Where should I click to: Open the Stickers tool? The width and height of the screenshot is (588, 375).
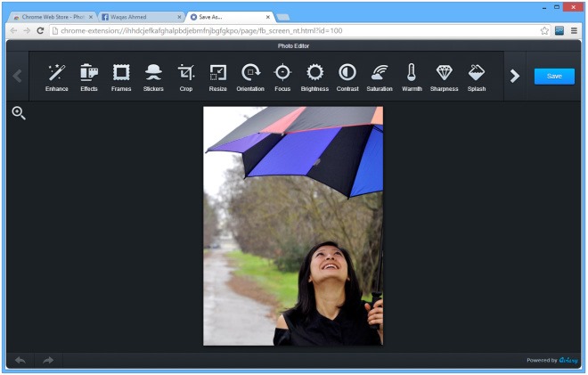pos(153,76)
